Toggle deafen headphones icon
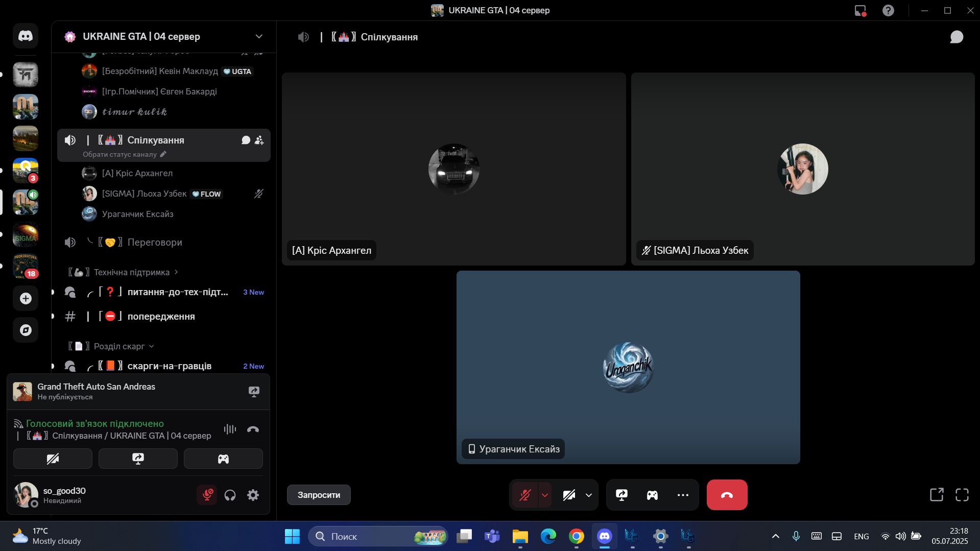This screenshot has width=980, height=551. point(230,495)
